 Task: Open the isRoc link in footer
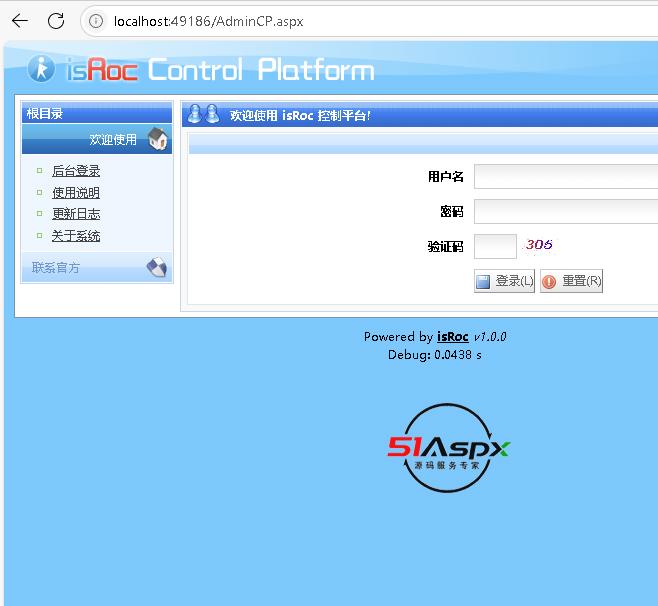tap(452, 337)
